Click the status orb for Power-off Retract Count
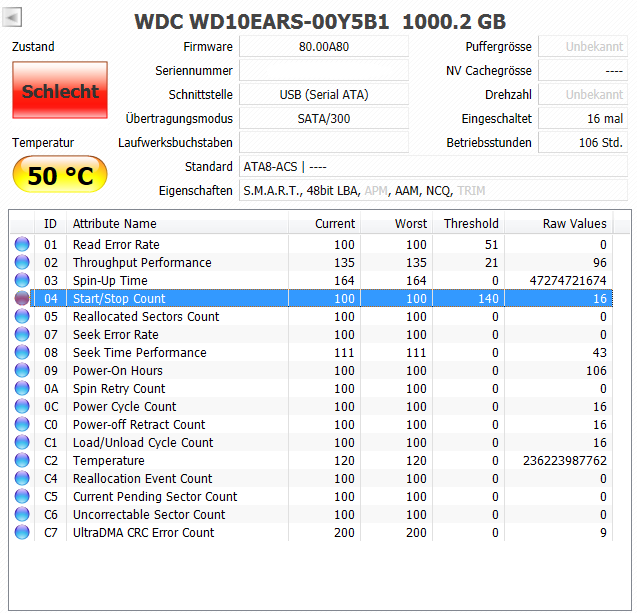This screenshot has width=637, height=613. 22,425
